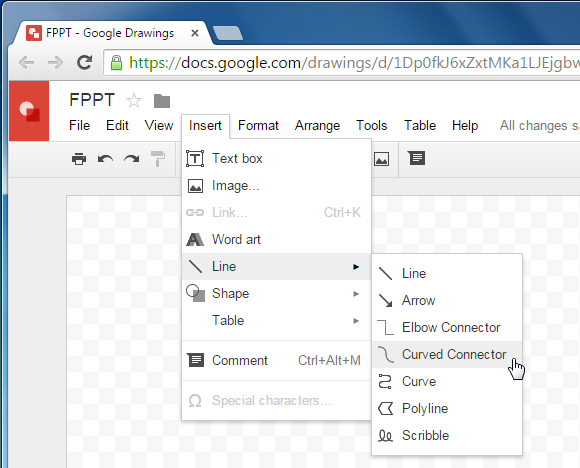
Task: Click the Polyline tool icon
Action: coord(385,408)
